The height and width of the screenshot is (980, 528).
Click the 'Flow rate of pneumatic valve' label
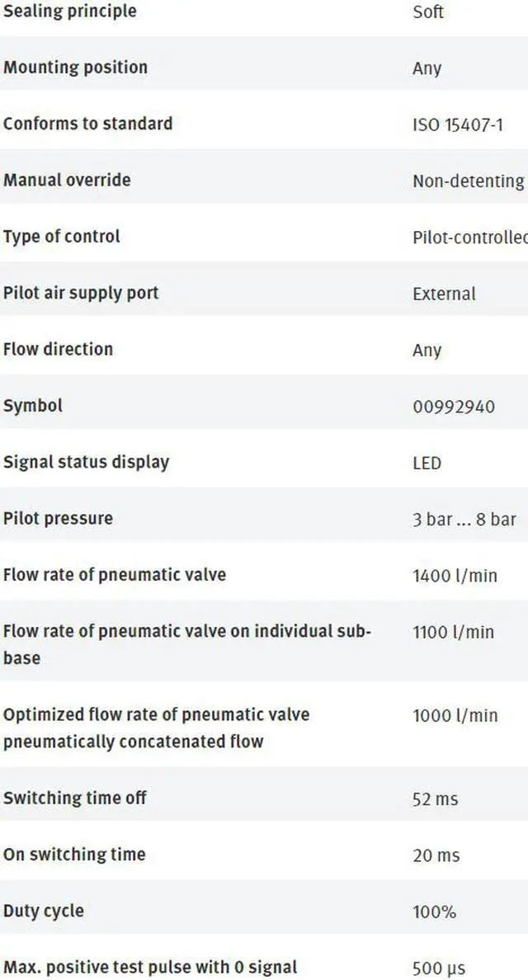pos(115,575)
